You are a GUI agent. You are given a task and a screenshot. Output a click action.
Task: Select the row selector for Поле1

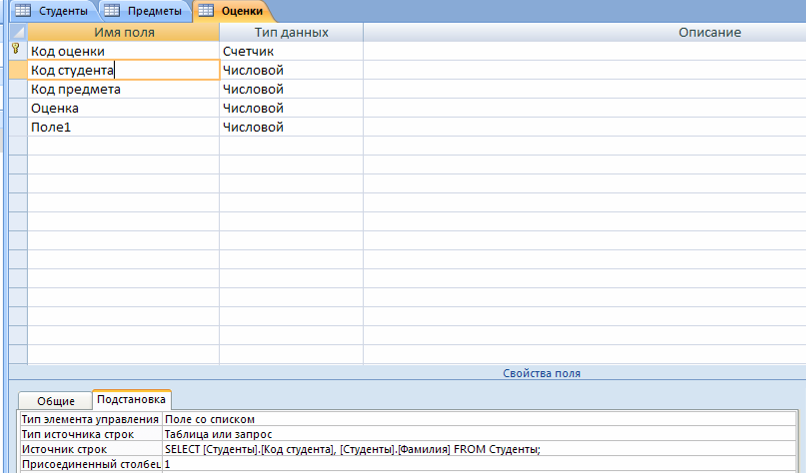(x=19, y=128)
